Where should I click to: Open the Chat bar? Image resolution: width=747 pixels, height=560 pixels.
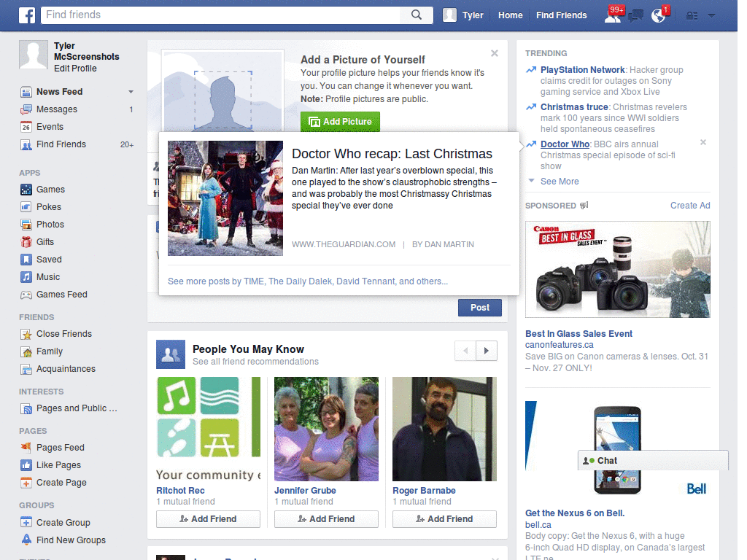[x=653, y=461]
